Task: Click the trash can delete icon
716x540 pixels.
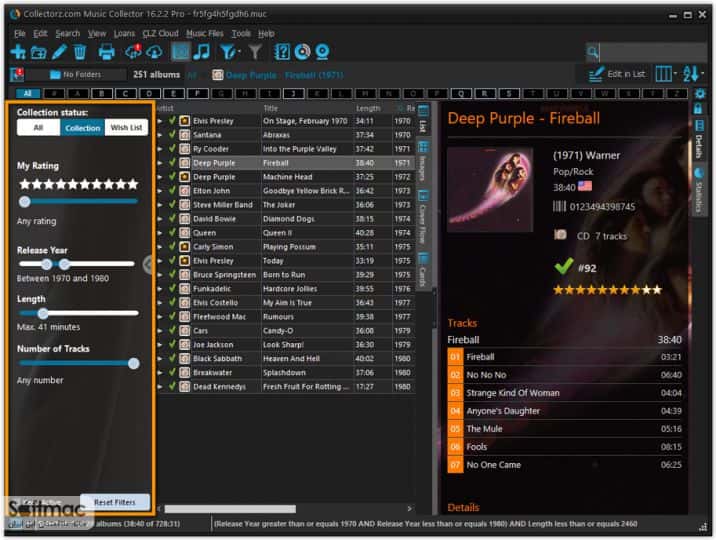Action: coord(80,52)
